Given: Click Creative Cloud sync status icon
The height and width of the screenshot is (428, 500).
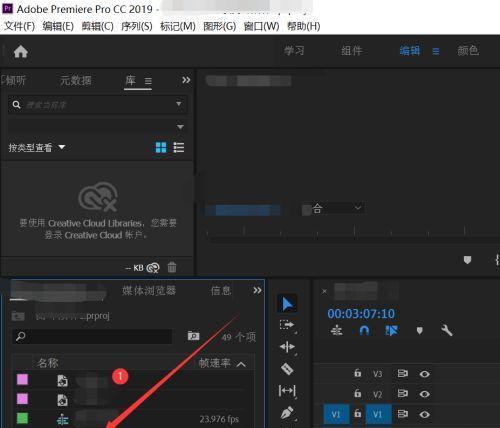Looking at the screenshot, I should pyautogui.click(x=153, y=268).
